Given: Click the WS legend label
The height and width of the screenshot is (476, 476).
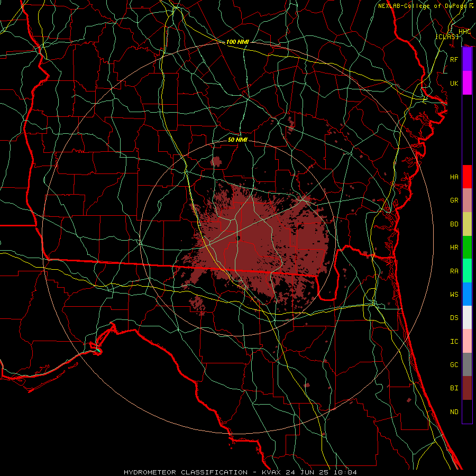Looking at the screenshot, I should point(454,295).
